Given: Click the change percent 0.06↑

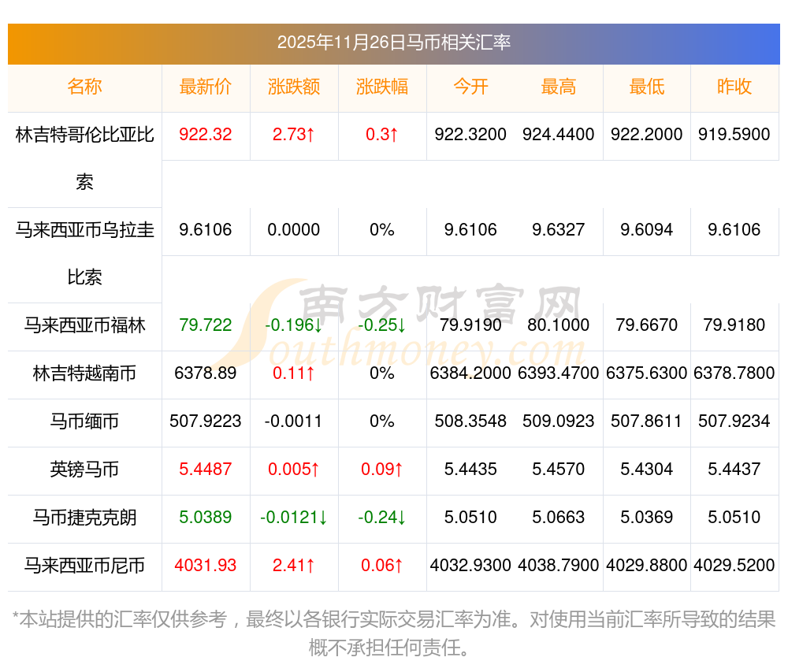Looking at the screenshot, I should pos(382,566).
